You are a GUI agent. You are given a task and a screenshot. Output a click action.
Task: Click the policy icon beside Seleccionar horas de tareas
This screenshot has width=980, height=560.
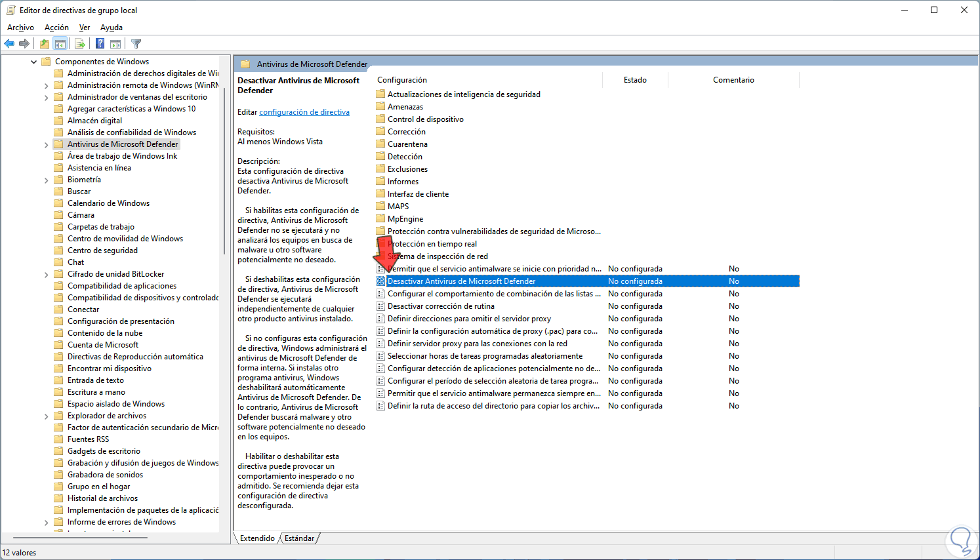point(380,356)
